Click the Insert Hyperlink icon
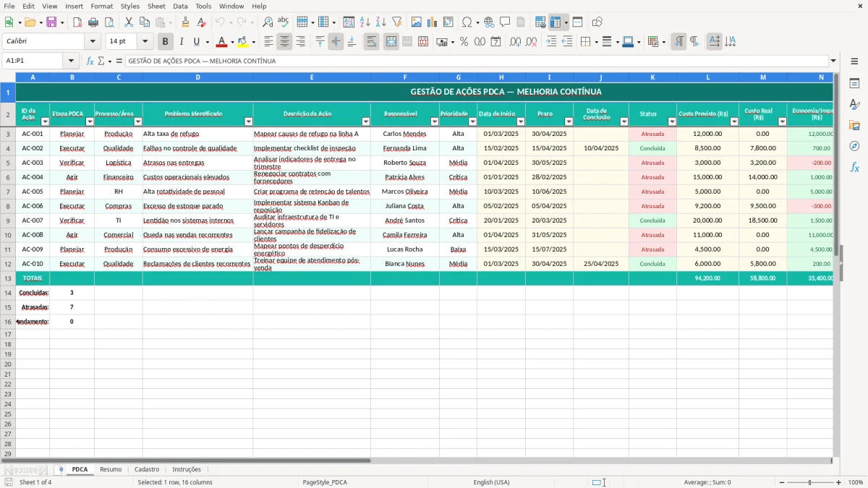868x488 pixels. coord(490,22)
